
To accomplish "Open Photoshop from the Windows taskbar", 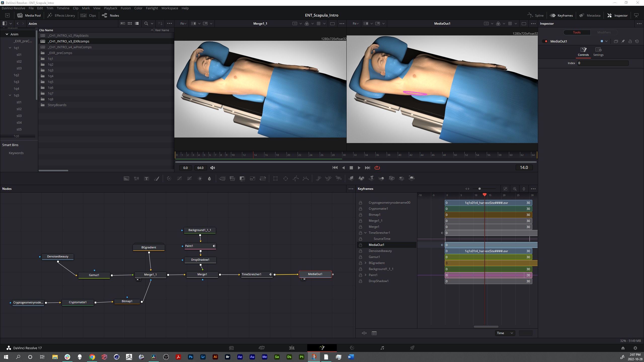I will pyautogui.click(x=190, y=357).
